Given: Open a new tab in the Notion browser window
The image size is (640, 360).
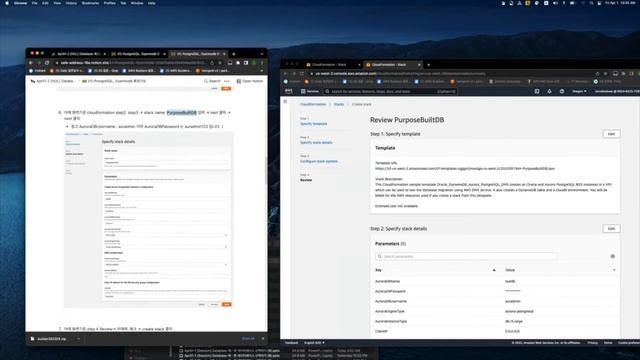Looking at the screenshot, I should click(x=233, y=54).
